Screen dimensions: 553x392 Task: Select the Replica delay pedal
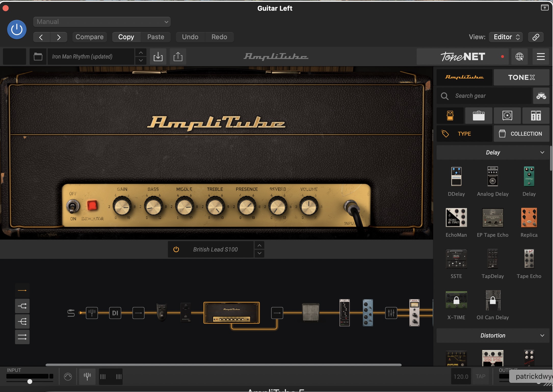[529, 217]
